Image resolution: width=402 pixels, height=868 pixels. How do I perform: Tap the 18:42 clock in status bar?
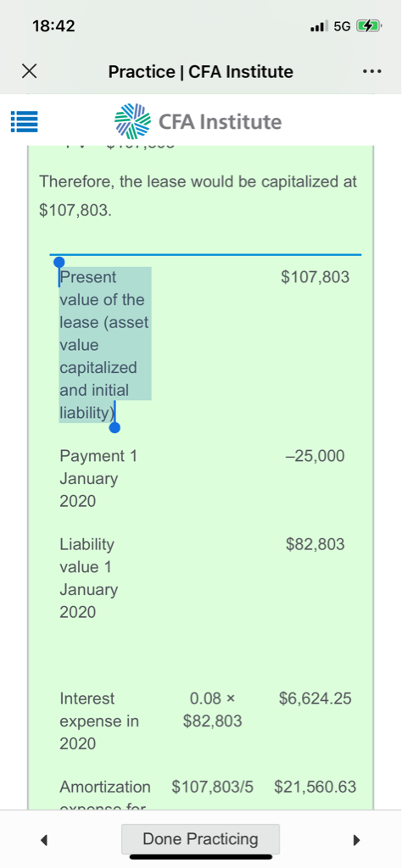coord(53,26)
